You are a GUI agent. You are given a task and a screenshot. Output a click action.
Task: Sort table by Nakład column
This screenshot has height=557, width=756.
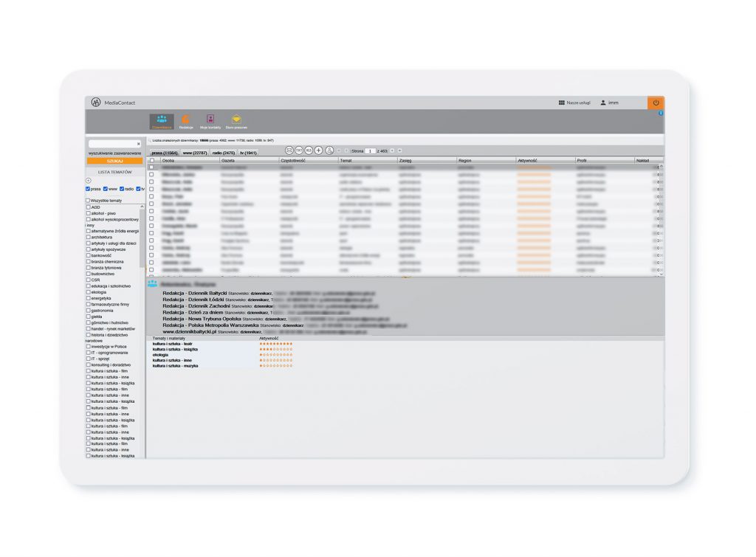coord(649,160)
